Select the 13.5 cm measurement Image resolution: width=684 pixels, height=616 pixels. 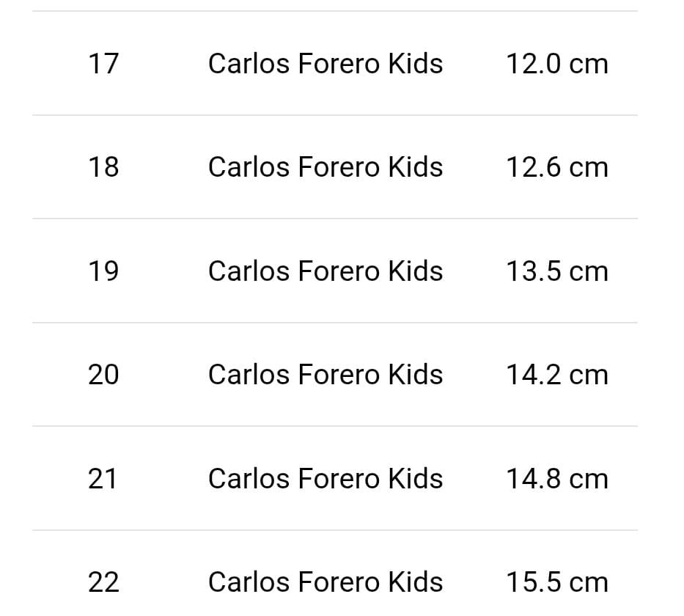pos(556,271)
